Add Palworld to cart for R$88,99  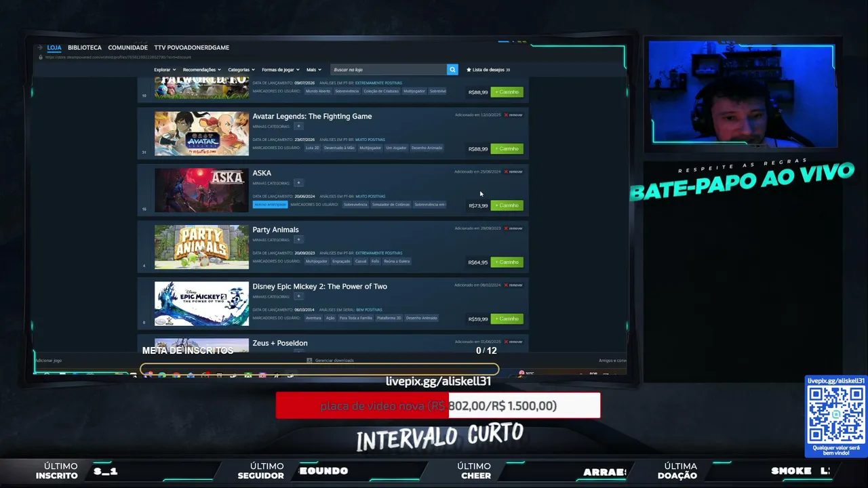tap(507, 92)
